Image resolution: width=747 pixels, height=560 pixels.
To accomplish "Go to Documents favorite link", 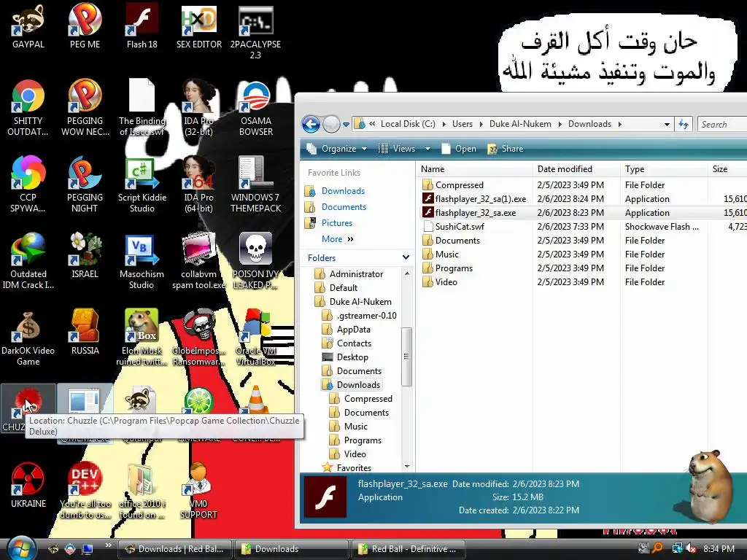I will coord(344,207).
